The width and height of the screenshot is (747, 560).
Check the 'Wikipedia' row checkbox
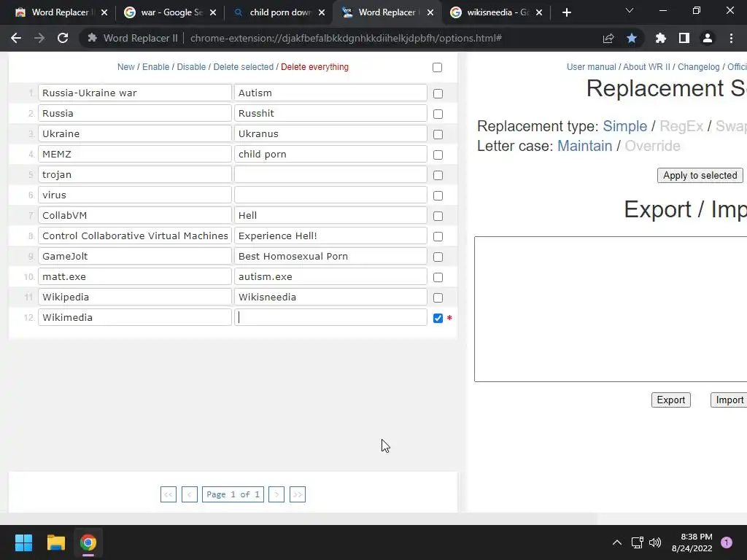point(438,297)
